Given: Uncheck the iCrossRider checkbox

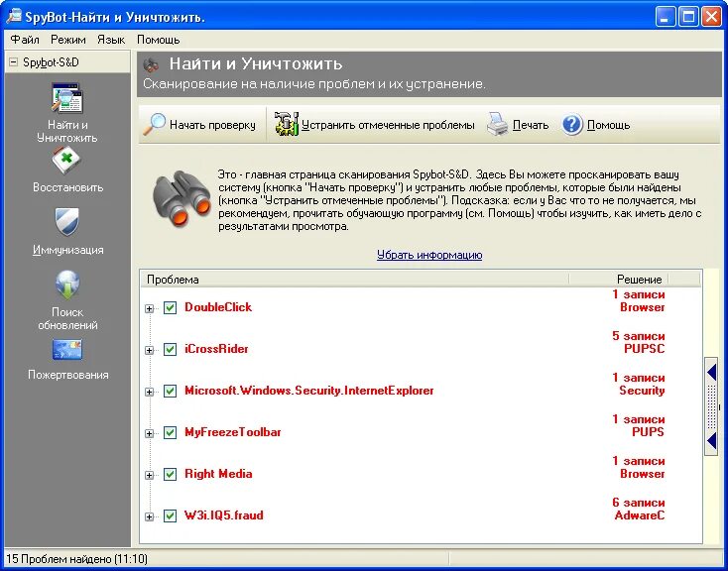Looking at the screenshot, I should pyautogui.click(x=170, y=349).
